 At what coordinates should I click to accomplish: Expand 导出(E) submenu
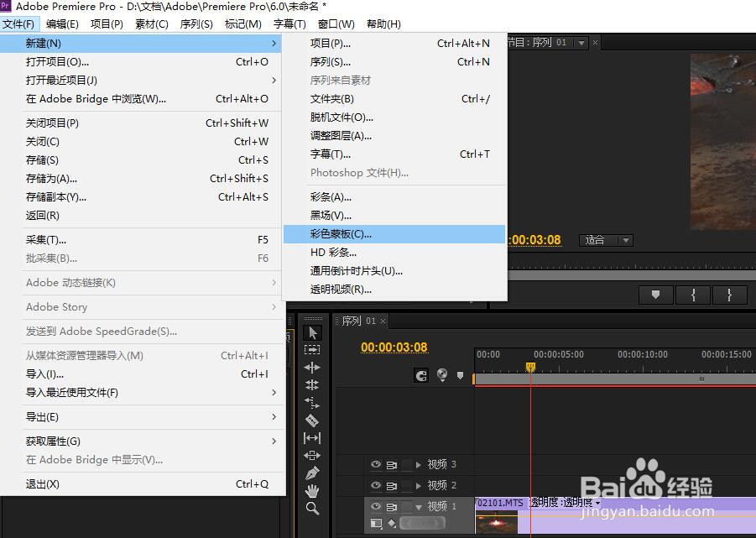pos(143,417)
